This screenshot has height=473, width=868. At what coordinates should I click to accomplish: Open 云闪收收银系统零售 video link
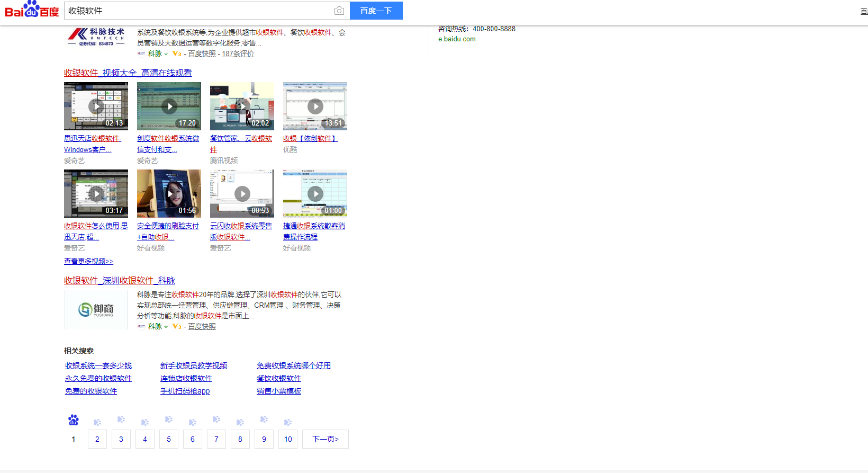241,231
